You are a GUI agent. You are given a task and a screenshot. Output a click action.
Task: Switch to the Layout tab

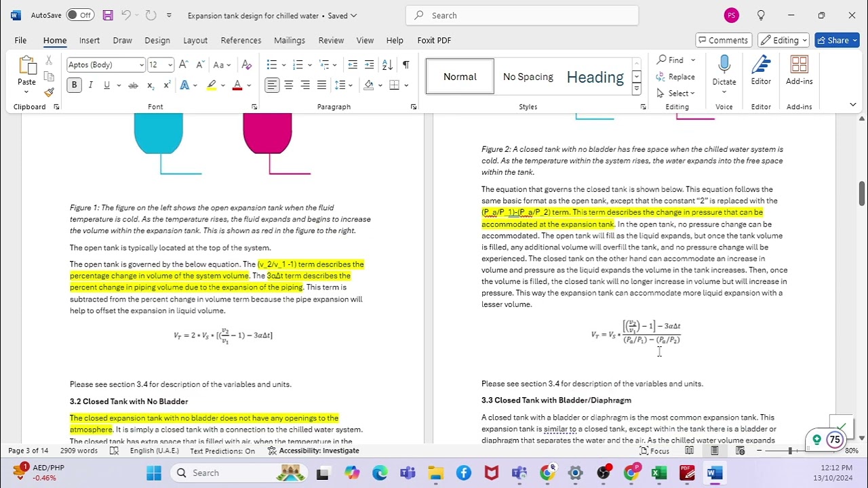[x=195, y=40]
